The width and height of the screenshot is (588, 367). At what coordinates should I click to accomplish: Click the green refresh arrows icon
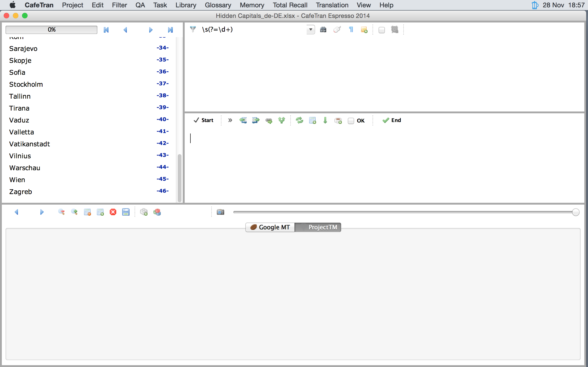pos(299,120)
